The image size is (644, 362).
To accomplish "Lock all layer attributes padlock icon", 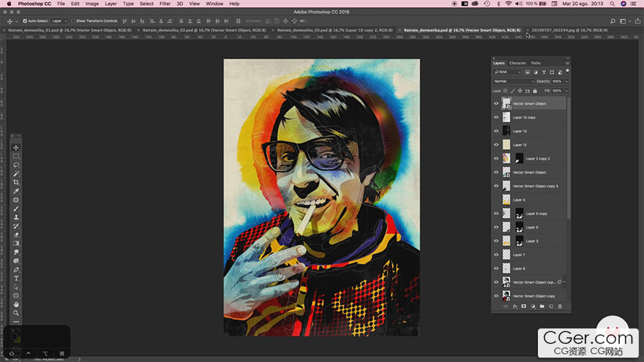I will click(535, 91).
